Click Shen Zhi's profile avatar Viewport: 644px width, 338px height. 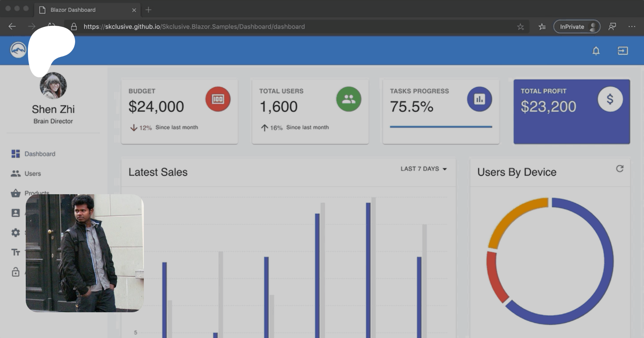coord(53,86)
